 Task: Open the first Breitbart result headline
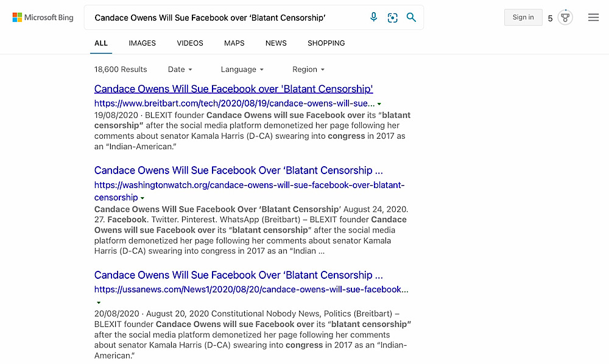[x=233, y=89]
